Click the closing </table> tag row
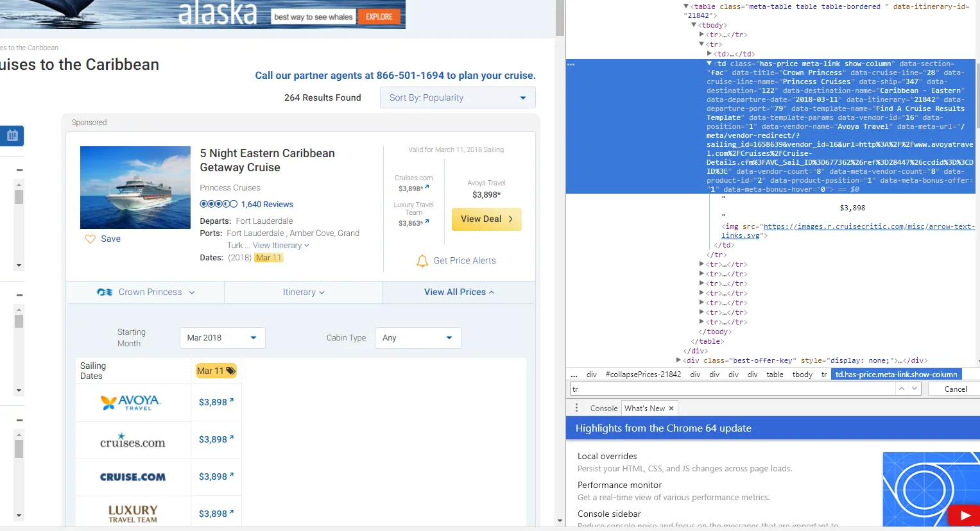 coord(707,342)
